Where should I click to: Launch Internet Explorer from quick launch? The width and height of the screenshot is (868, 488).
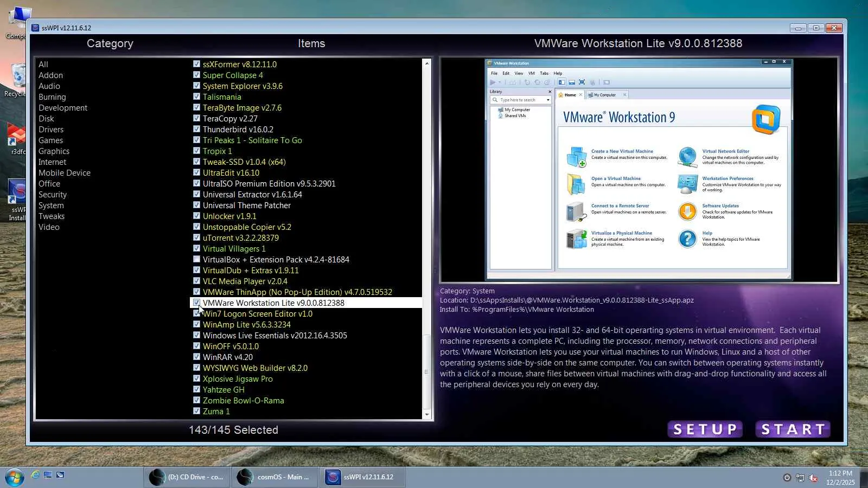(35, 475)
